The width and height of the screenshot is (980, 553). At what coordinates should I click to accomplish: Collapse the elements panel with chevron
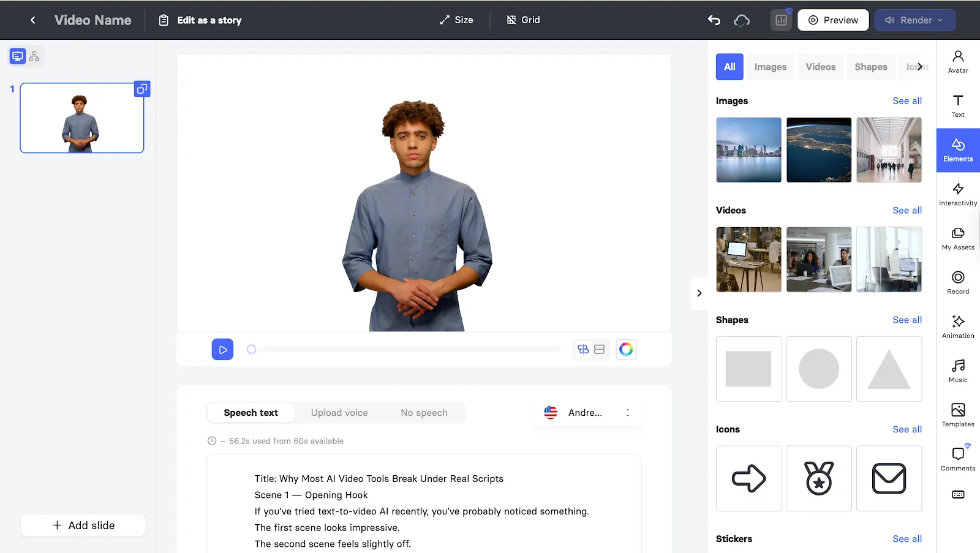click(x=699, y=293)
